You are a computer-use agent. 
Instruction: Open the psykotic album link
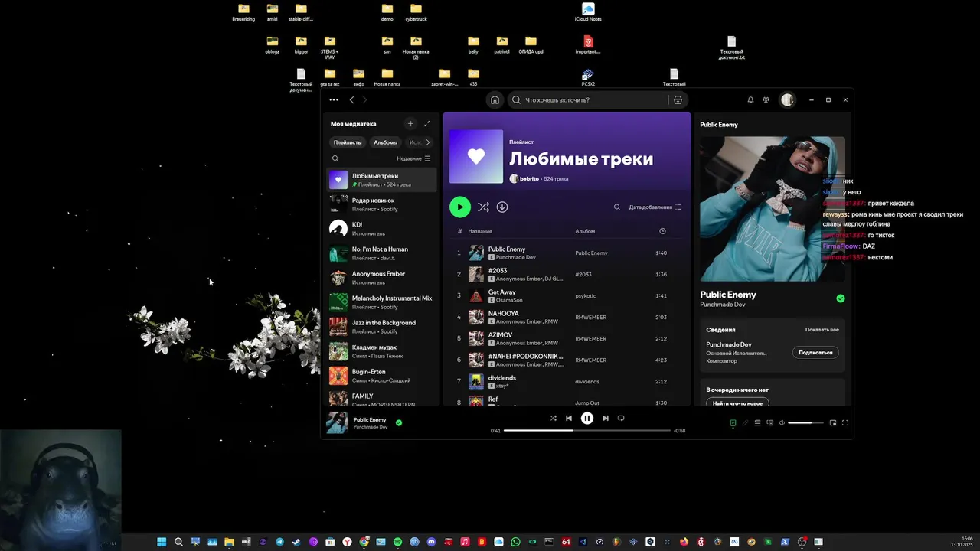coord(585,295)
